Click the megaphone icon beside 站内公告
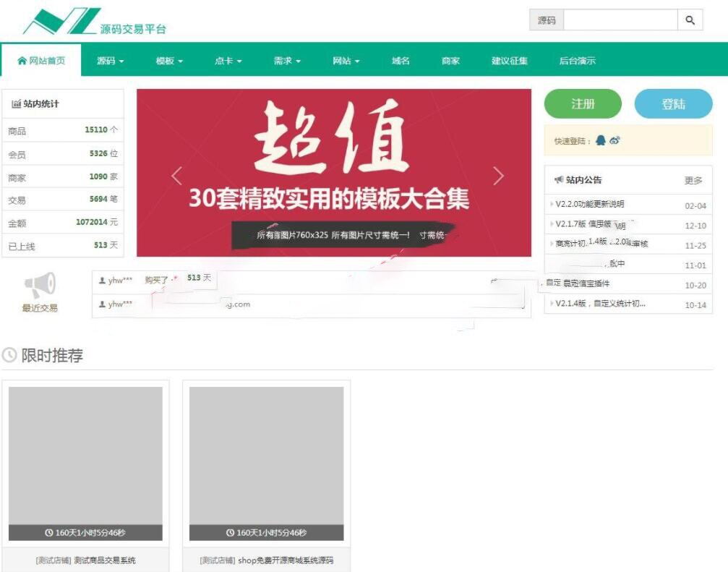This screenshot has width=728, height=572. point(560,180)
